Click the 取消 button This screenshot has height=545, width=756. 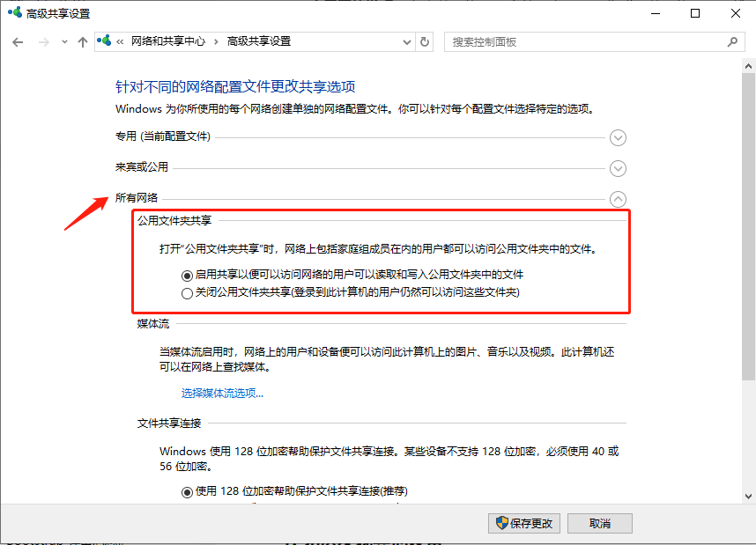599,523
